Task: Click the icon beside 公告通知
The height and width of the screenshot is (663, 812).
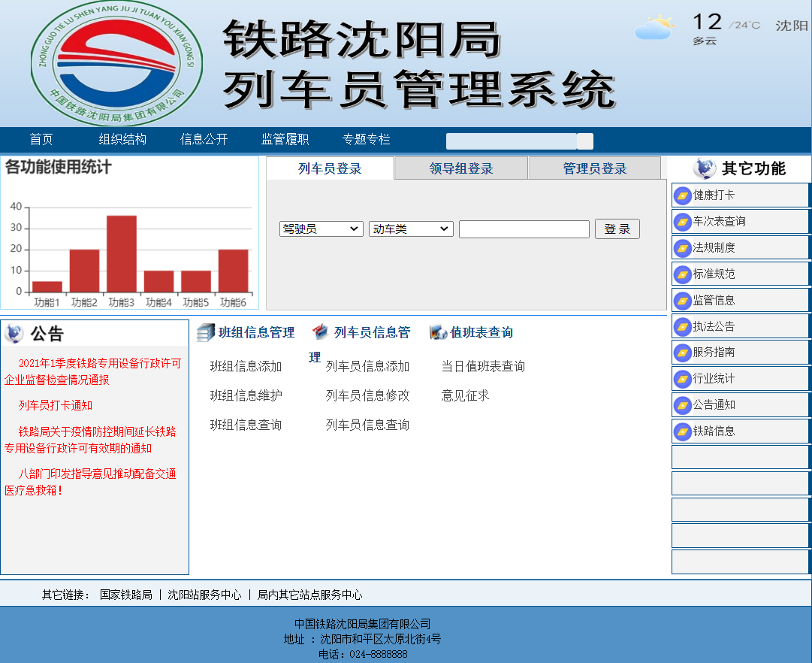Action: point(683,405)
